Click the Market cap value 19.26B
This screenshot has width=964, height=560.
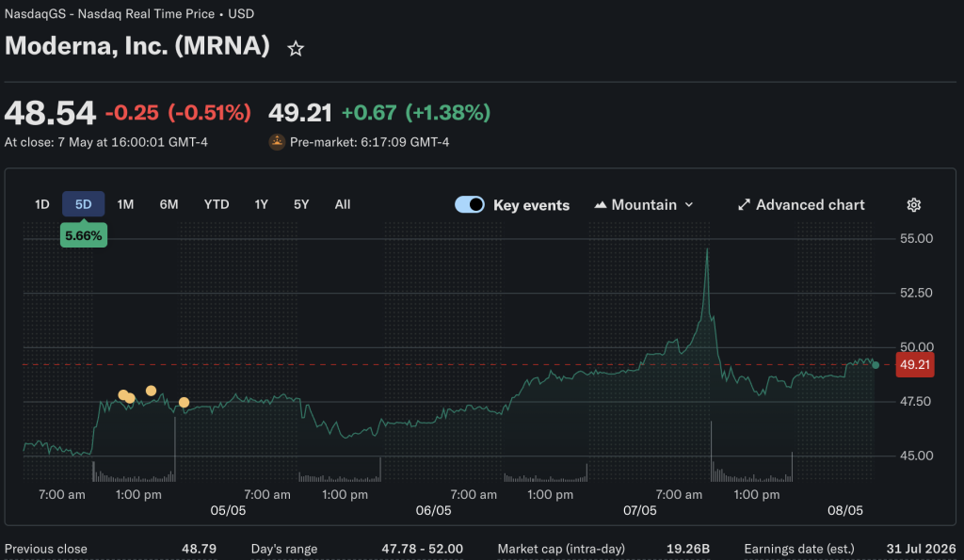(688, 549)
